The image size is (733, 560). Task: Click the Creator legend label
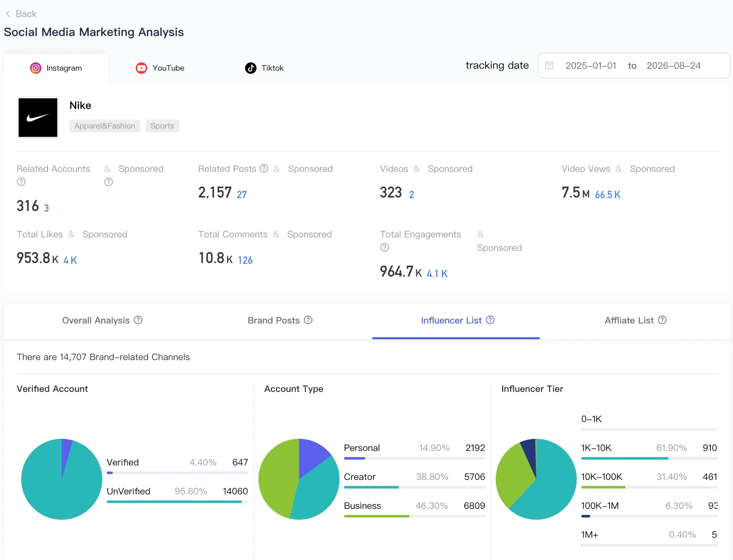click(x=360, y=477)
